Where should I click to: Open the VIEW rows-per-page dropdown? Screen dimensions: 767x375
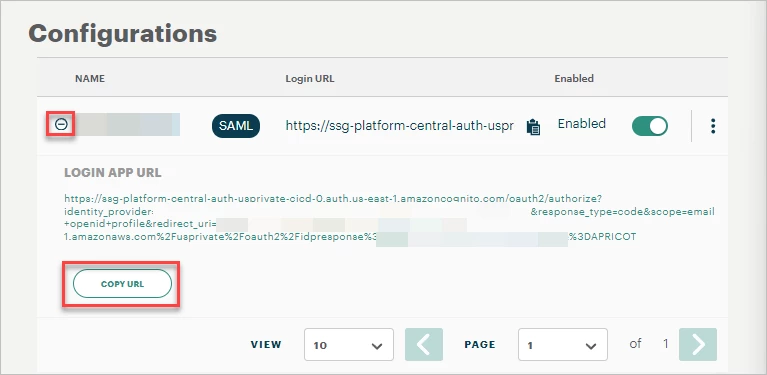pos(349,344)
